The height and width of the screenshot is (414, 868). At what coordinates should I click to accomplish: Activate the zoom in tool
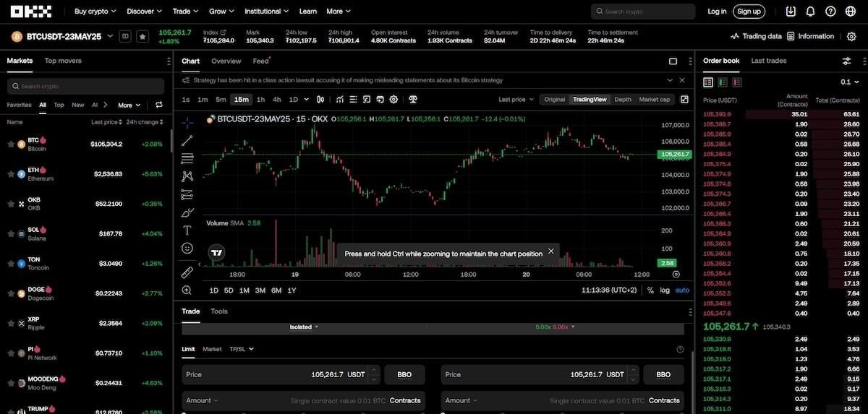(187, 290)
